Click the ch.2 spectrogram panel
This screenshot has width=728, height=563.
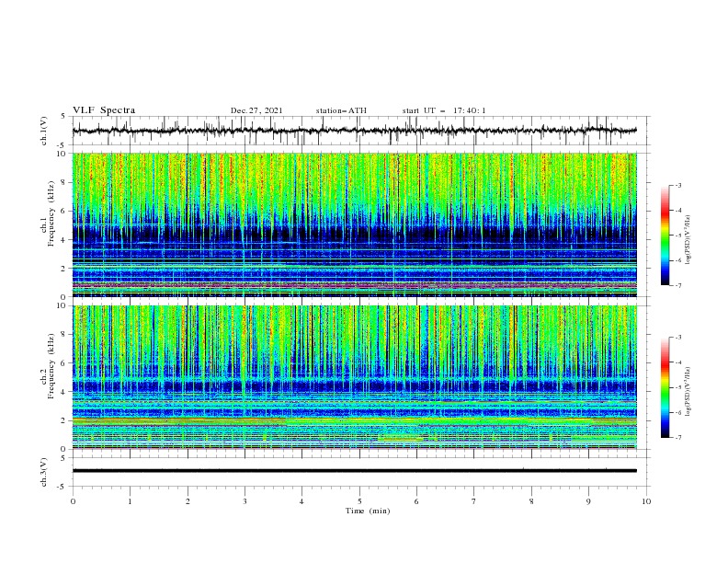(x=355, y=377)
